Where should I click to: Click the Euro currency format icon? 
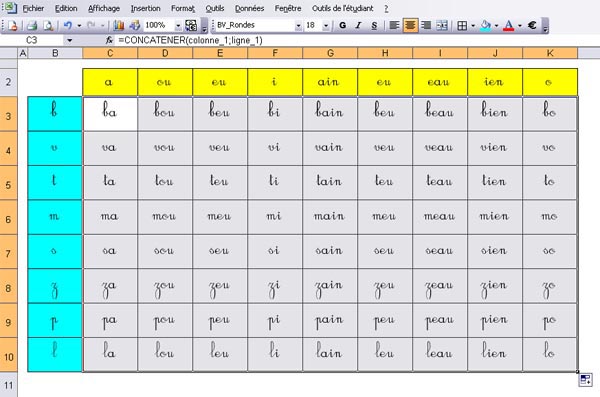(532, 25)
